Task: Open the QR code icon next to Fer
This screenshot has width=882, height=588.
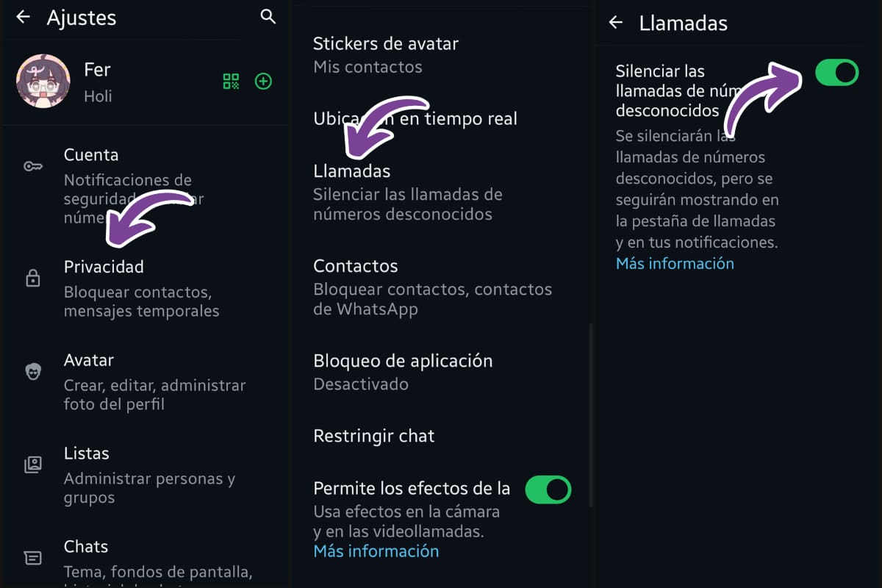Action: point(230,81)
